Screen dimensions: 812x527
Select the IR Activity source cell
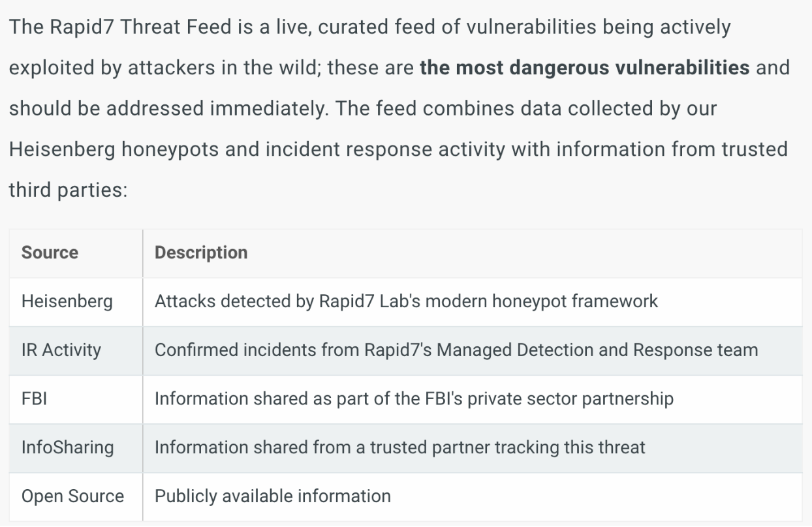[x=61, y=350]
